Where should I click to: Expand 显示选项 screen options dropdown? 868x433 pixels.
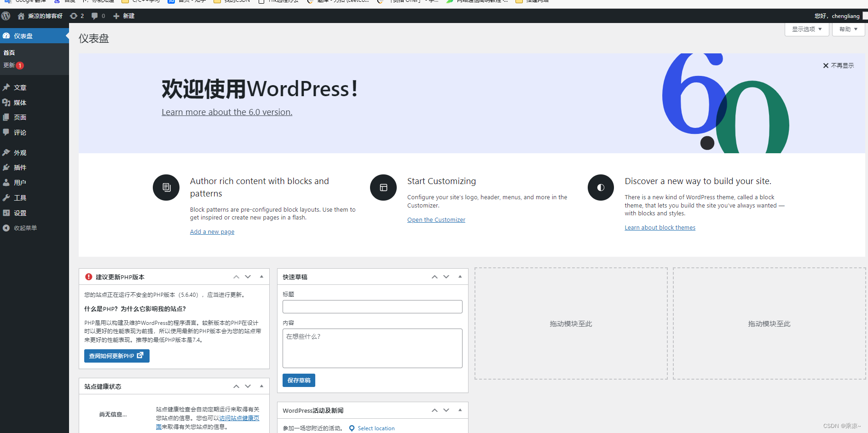(x=807, y=29)
